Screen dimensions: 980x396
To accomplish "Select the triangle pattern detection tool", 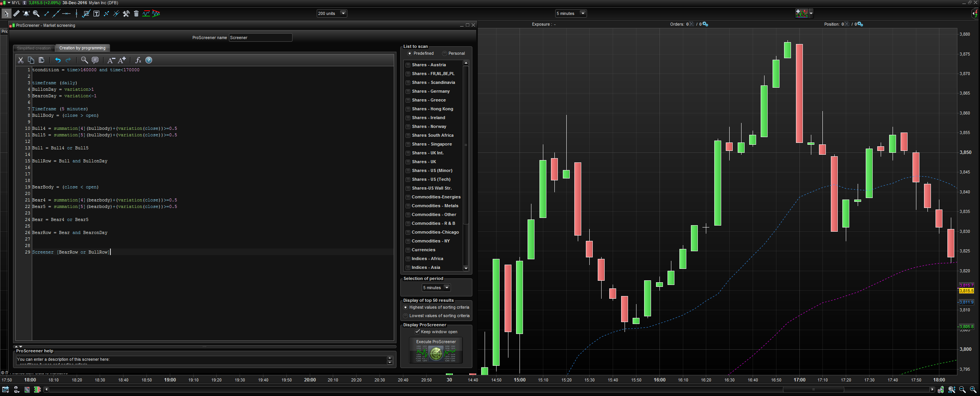I will (x=156, y=13).
